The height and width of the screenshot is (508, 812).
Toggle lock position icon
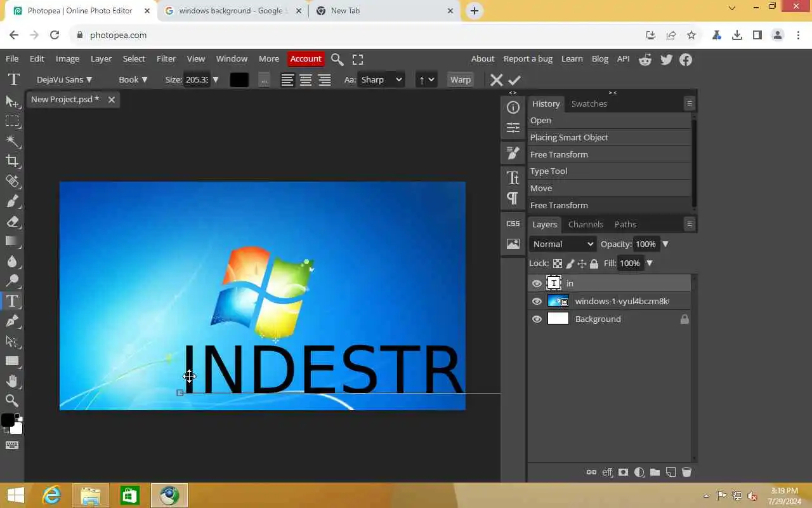(582, 264)
